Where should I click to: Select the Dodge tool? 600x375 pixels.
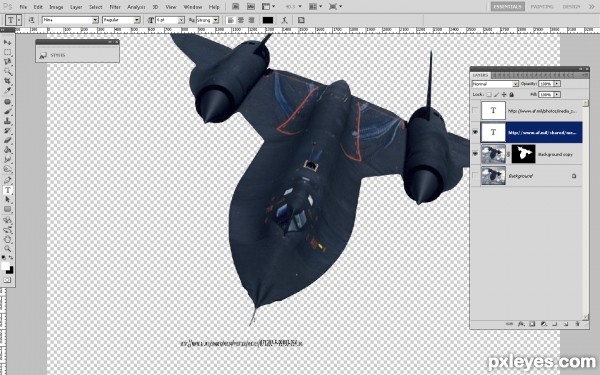coord(7,169)
